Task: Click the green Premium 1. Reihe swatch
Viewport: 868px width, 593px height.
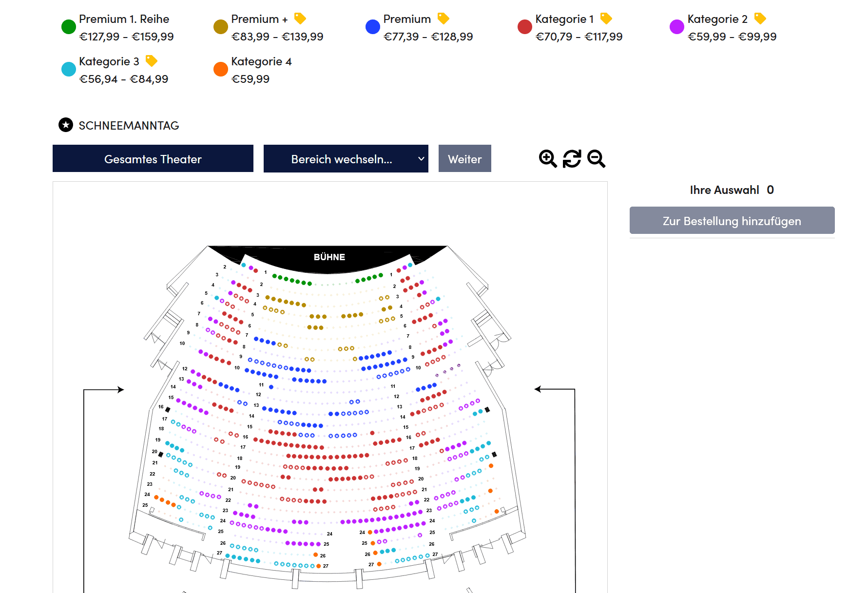Action: coord(69,27)
